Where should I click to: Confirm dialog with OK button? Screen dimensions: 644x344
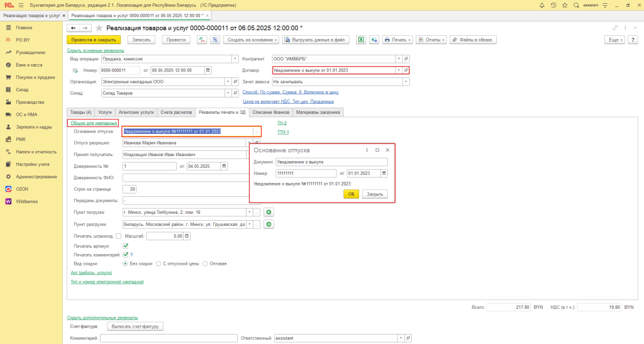pos(351,194)
